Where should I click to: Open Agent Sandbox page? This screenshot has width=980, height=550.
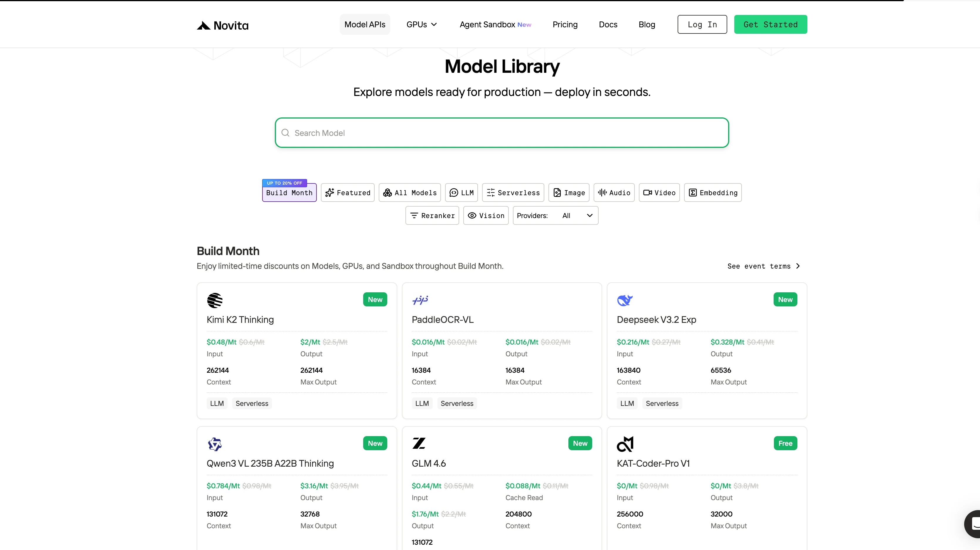point(495,24)
